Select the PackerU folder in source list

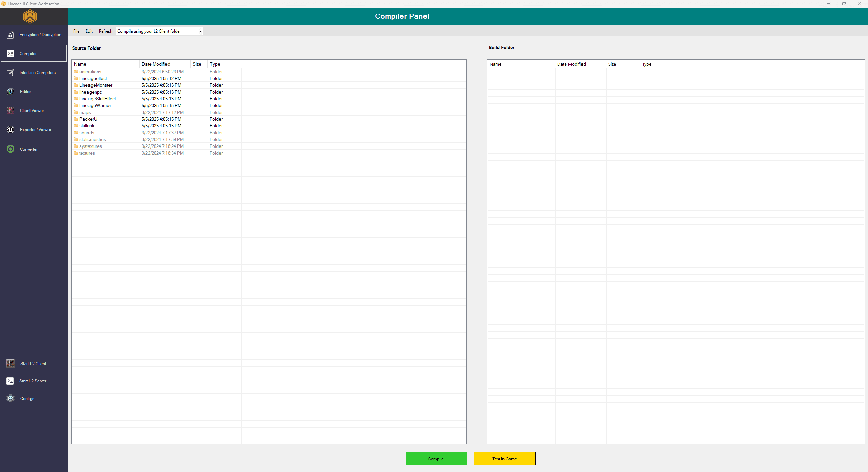88,119
